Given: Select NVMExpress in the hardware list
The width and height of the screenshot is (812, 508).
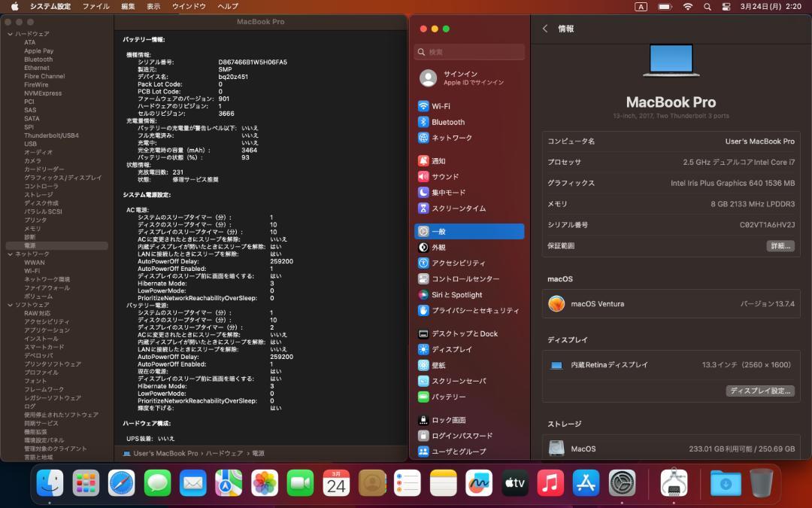Looking at the screenshot, I should point(43,93).
